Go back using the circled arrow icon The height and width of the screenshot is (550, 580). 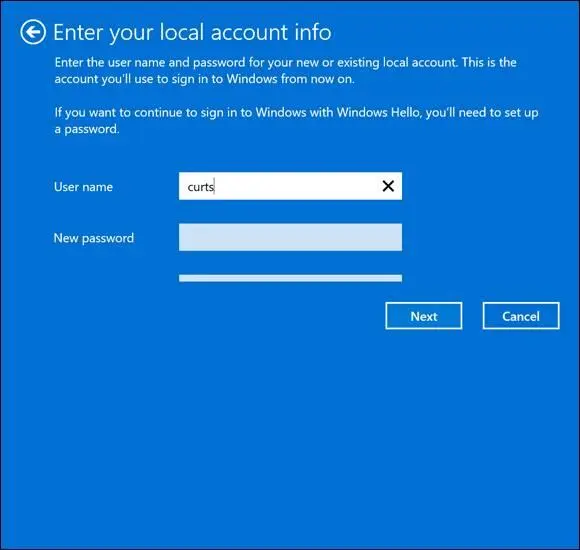coord(33,32)
